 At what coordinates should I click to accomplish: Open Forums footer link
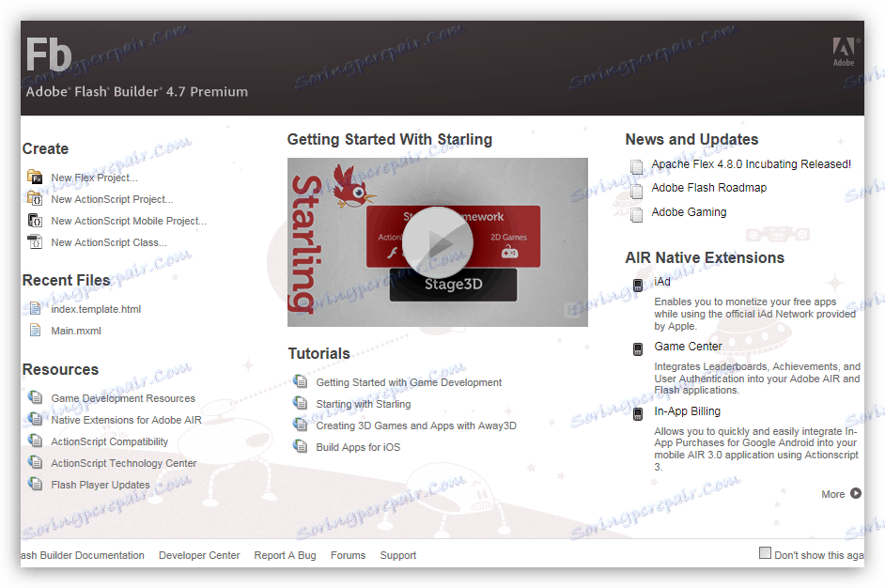pyautogui.click(x=348, y=555)
